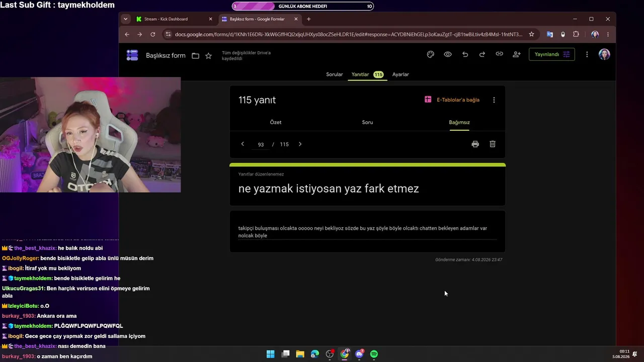This screenshot has width=644, height=362.
Task: Open the Google account avatar in Forms
Action: 604,54
